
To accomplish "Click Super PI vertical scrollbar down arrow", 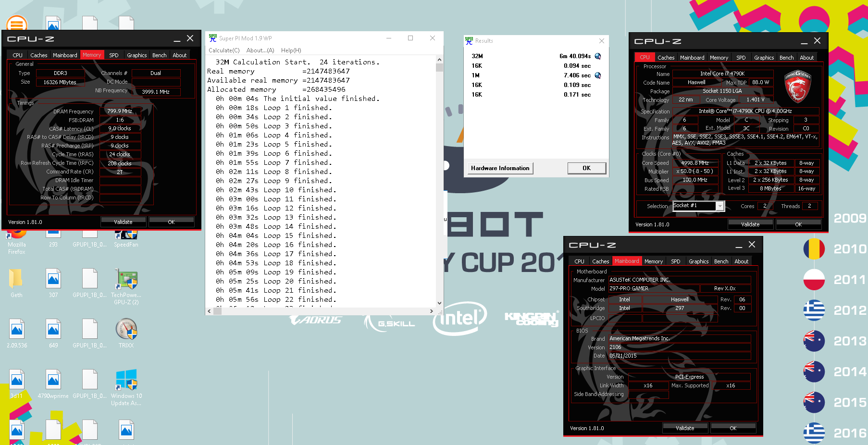I will (x=439, y=303).
